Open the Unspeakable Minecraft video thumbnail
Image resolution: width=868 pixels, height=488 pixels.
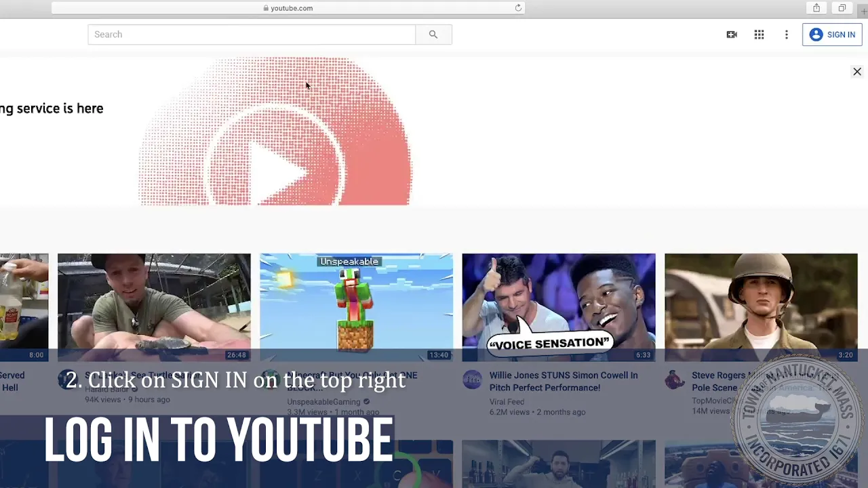[x=356, y=308]
